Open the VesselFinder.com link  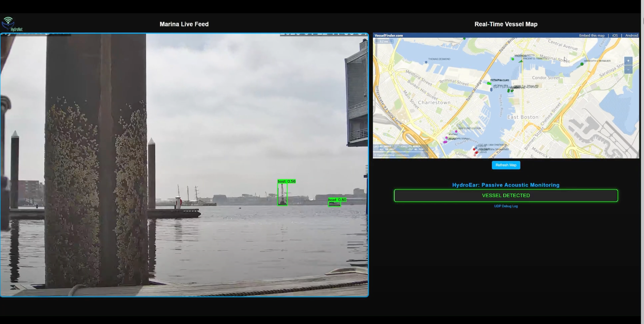(x=389, y=36)
